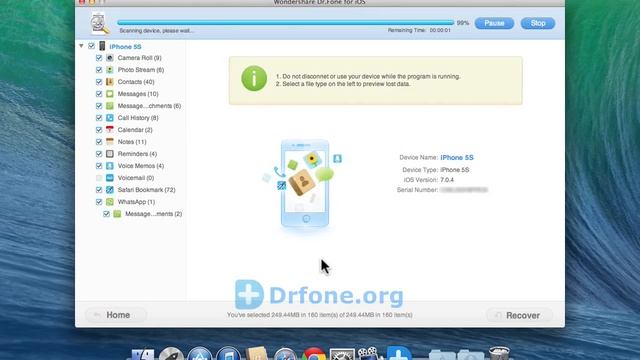This screenshot has height=360, width=640.
Task: Select the Message...chments (6) icon
Action: [110, 106]
